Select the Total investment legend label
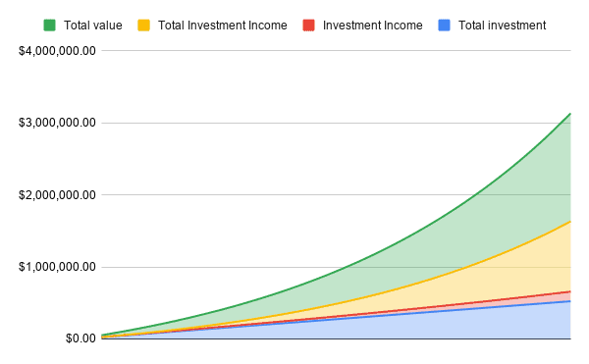Screen dimensions: 589x364 click(503, 26)
